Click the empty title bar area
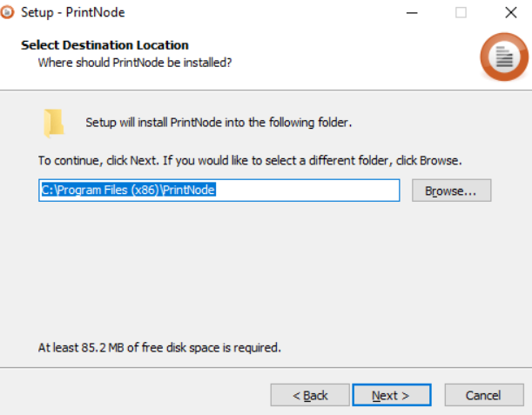The width and height of the screenshot is (532, 415). coord(261,13)
